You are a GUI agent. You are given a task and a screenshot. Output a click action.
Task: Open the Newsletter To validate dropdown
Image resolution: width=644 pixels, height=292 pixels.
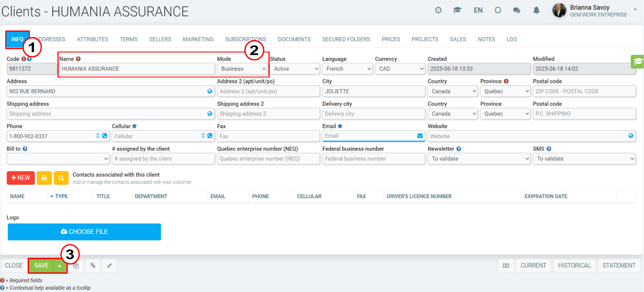coord(479,159)
